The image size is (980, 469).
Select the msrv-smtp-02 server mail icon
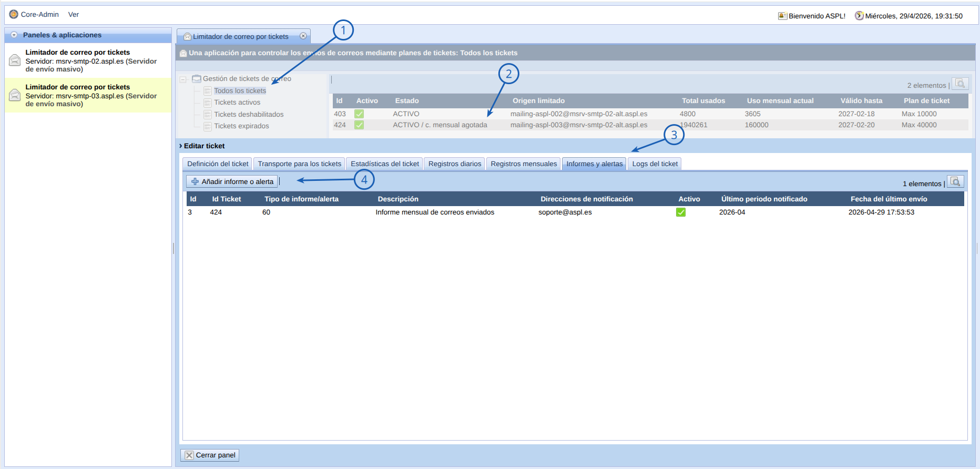pyautogui.click(x=15, y=60)
